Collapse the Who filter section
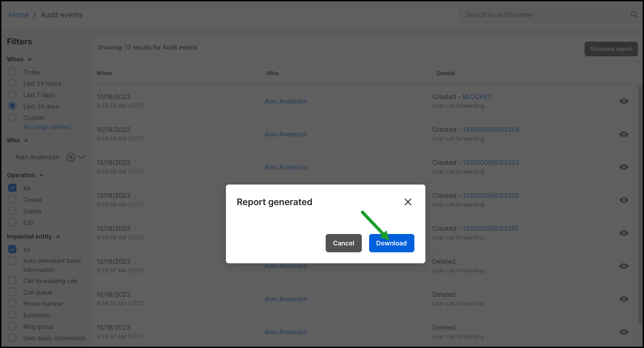This screenshot has width=644, height=348. (x=26, y=140)
